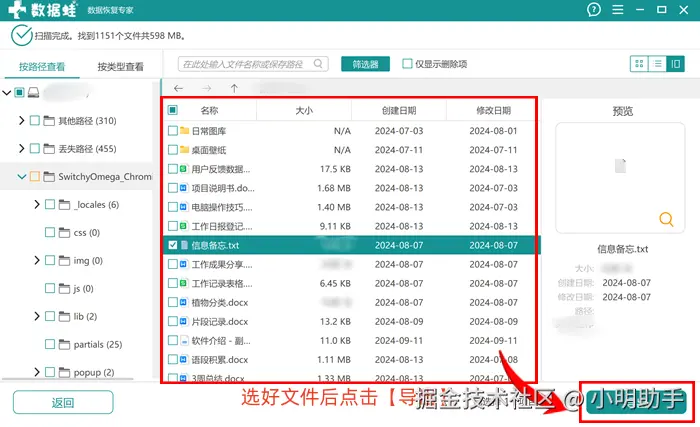700x427 pixels.
Task: Check the 丢失路径 (455) tree checkbox
Action: point(34,149)
